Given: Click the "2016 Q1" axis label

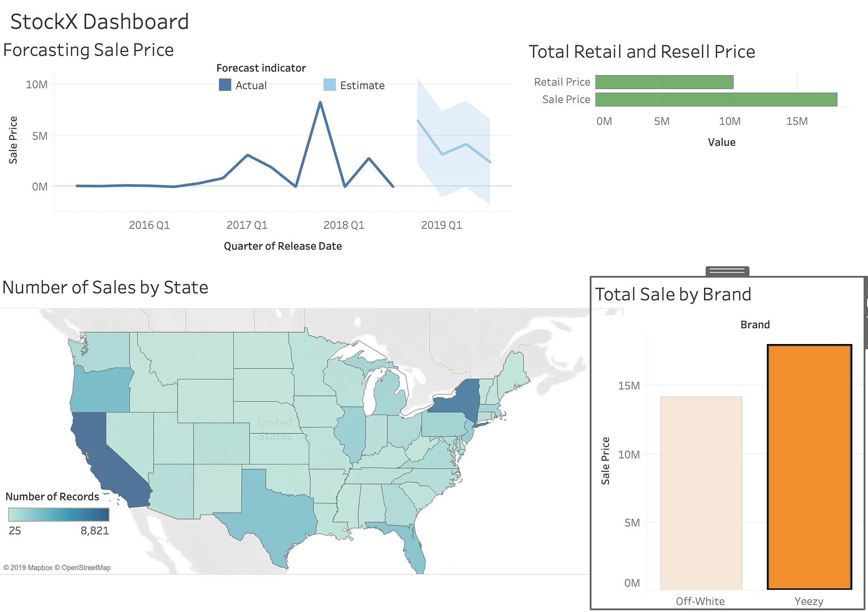Looking at the screenshot, I should (149, 225).
